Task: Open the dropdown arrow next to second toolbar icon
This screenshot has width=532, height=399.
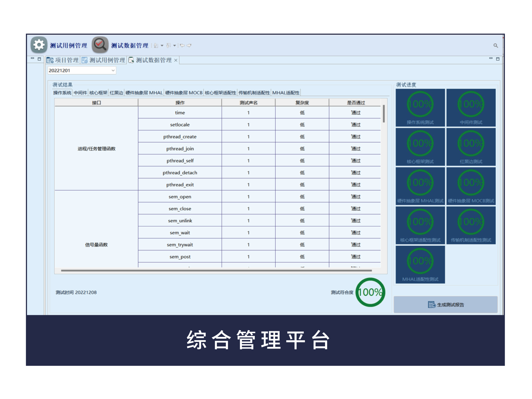Action: 175,45
